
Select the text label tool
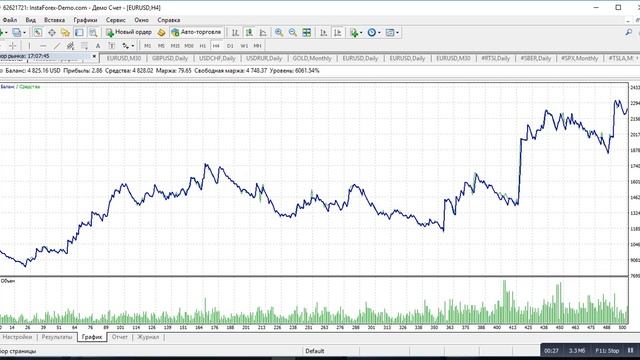[x=111, y=46]
